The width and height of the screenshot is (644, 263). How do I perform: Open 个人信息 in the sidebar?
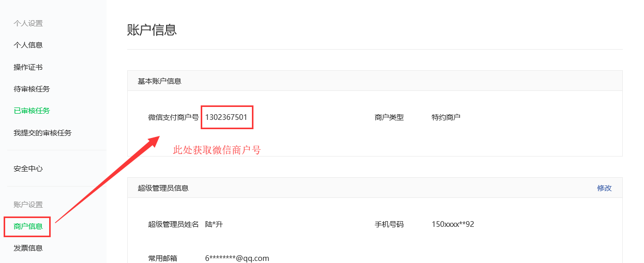28,45
